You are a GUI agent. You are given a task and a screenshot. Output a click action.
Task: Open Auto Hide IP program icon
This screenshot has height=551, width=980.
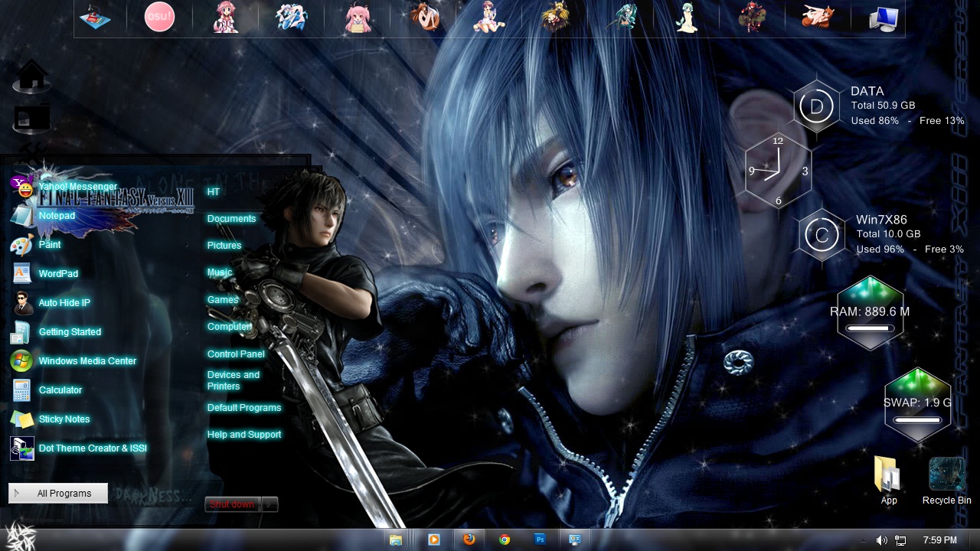[x=21, y=302]
